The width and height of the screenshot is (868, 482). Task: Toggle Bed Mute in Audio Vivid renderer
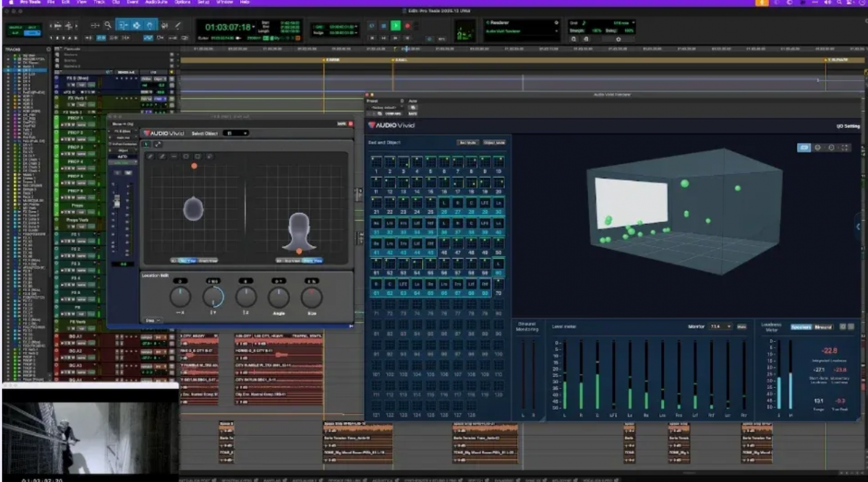467,143
